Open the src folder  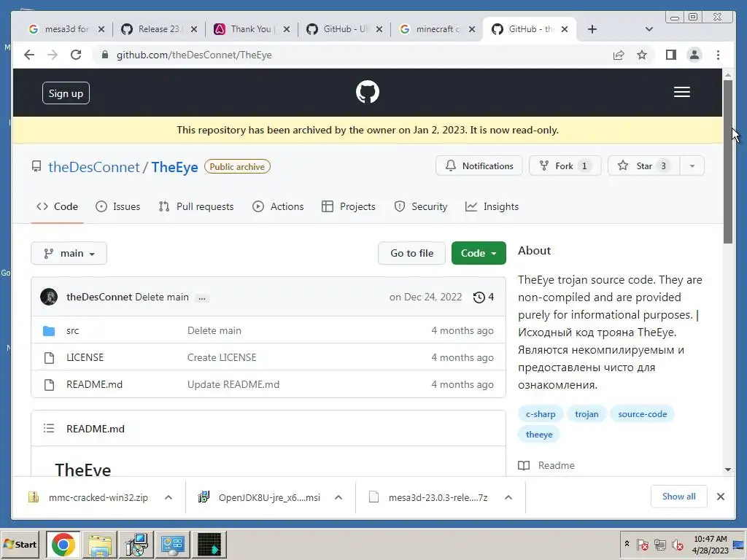pos(72,330)
